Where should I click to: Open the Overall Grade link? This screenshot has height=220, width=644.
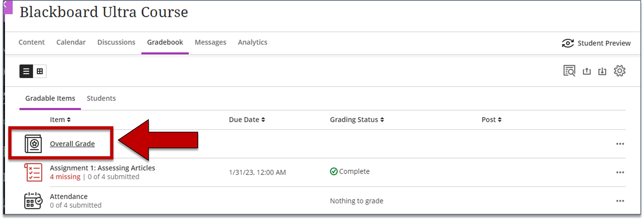(72, 143)
